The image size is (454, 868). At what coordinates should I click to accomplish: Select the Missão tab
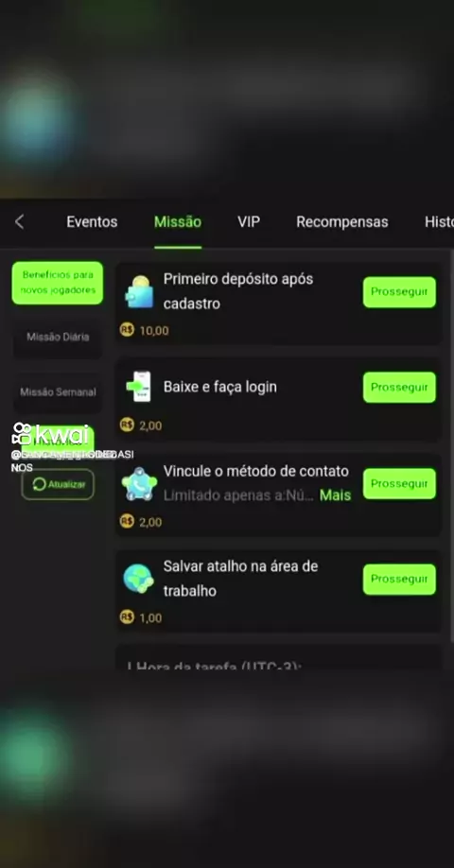click(x=178, y=222)
